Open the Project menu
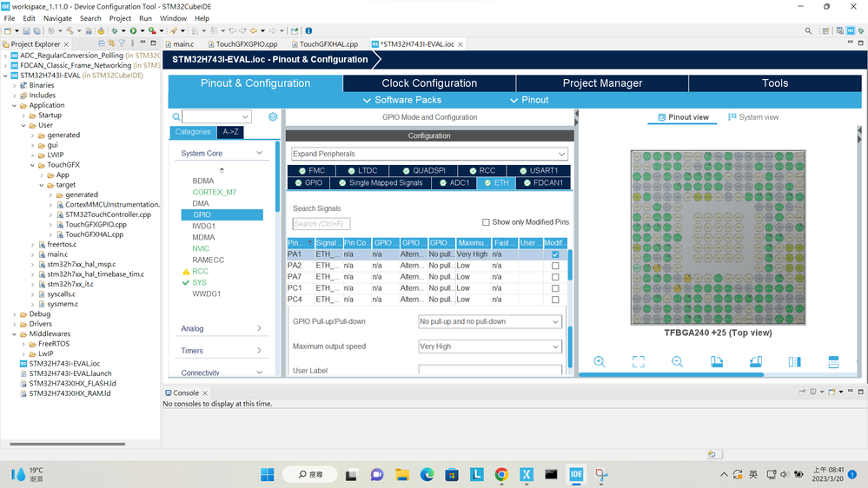The height and width of the screenshot is (488, 868). pyautogui.click(x=120, y=18)
